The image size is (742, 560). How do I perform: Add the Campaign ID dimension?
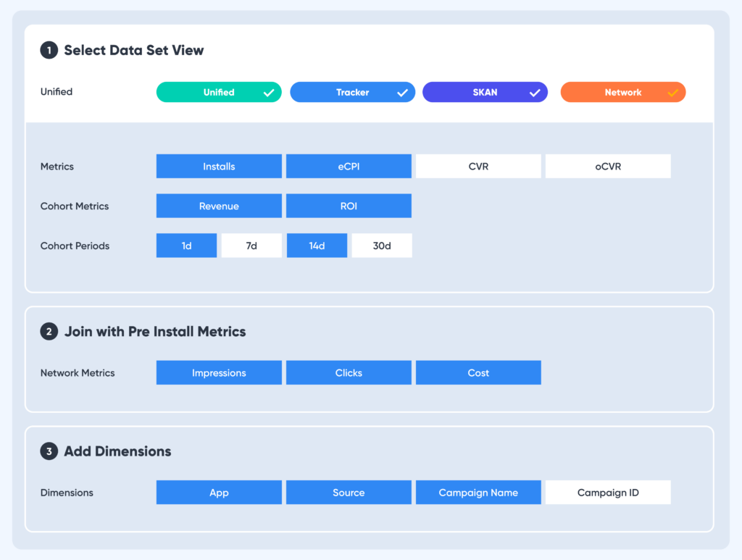[608, 493]
